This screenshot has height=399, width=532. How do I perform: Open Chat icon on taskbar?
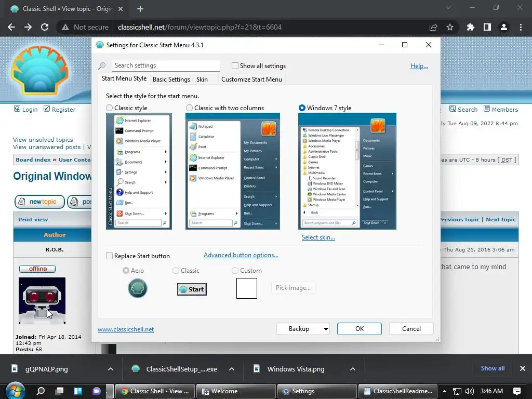point(97,391)
